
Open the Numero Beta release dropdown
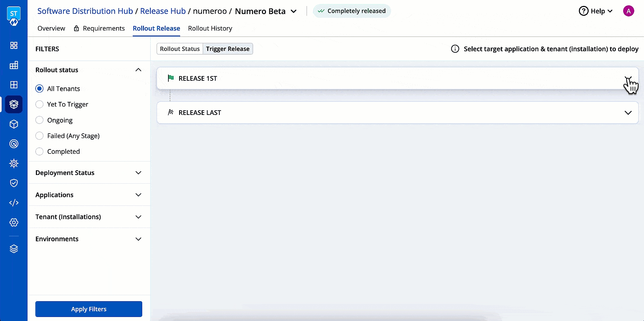(293, 11)
